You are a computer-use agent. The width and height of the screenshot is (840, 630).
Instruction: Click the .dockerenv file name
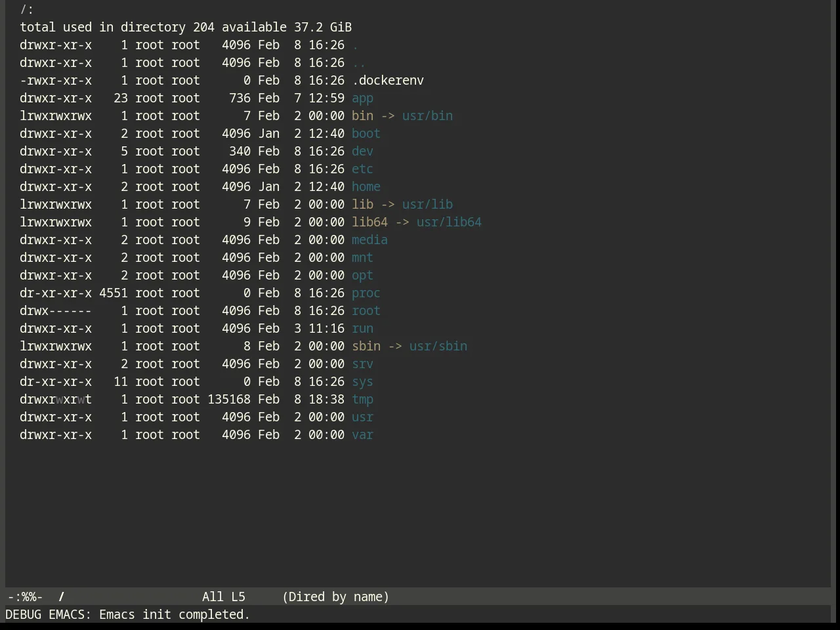(x=388, y=81)
